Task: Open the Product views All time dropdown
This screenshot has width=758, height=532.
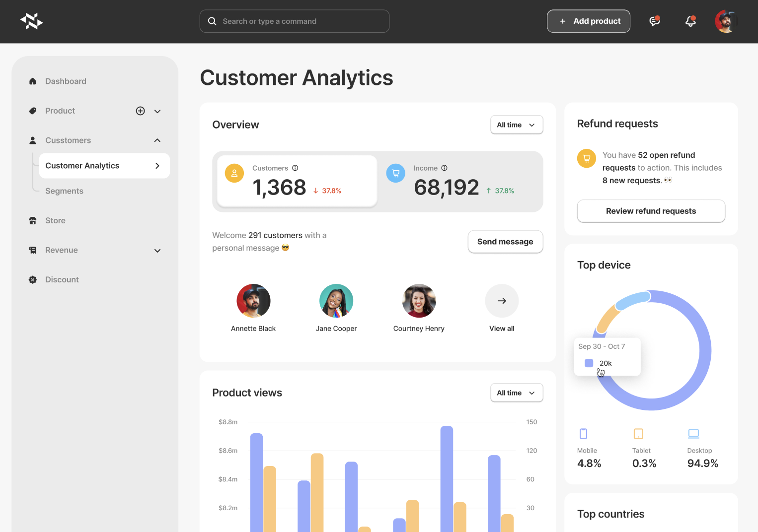Action: [x=517, y=393]
